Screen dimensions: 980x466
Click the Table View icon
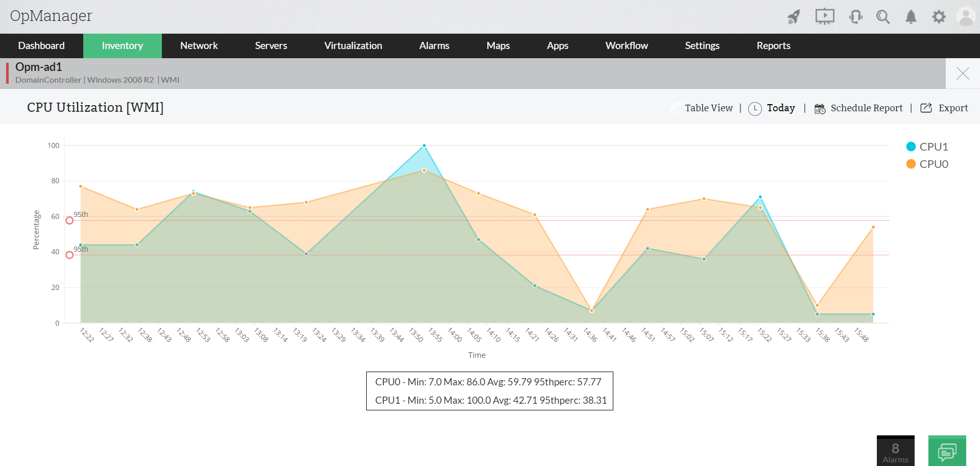pyautogui.click(x=676, y=108)
